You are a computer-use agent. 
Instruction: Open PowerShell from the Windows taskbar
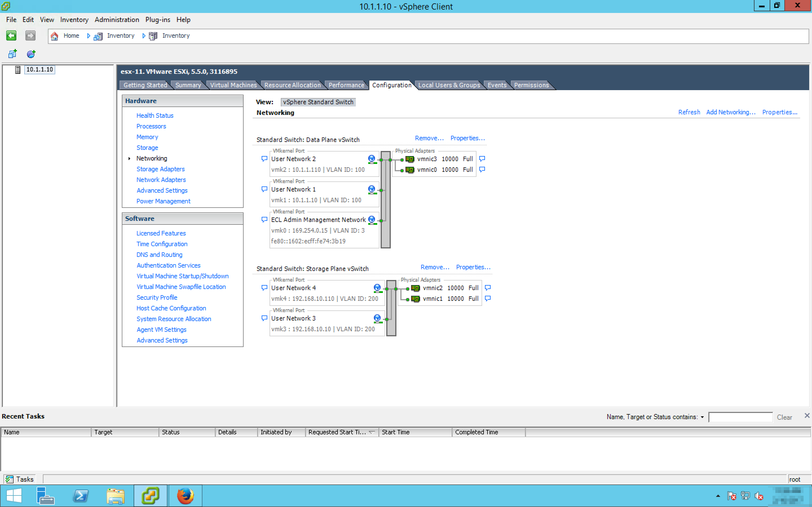pos(81,496)
